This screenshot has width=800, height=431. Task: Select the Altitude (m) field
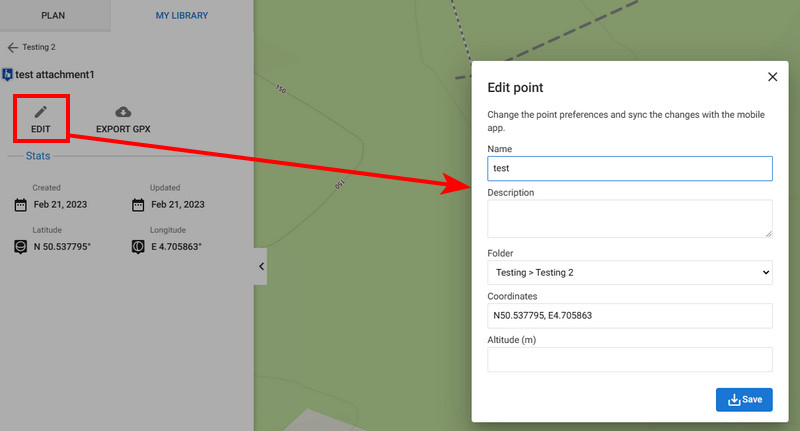(629, 360)
